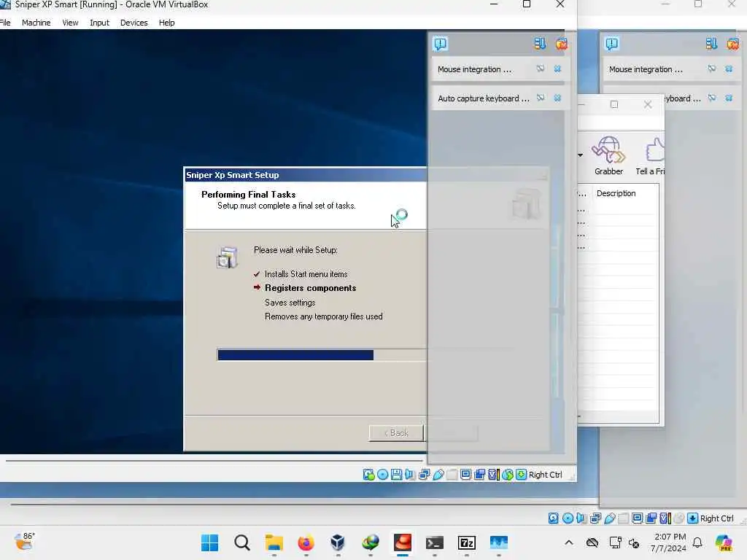This screenshot has width=747, height=560.
Task: Open the Windows Start menu
Action: [x=209, y=542]
